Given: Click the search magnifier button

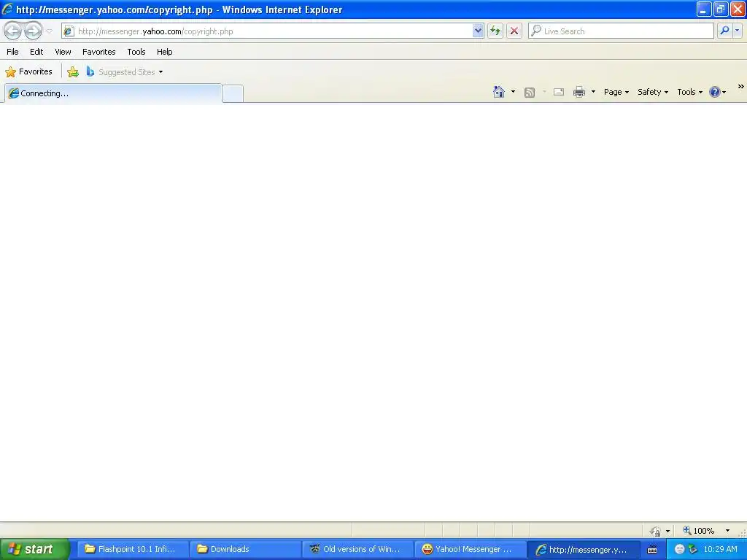Looking at the screenshot, I should [x=724, y=31].
